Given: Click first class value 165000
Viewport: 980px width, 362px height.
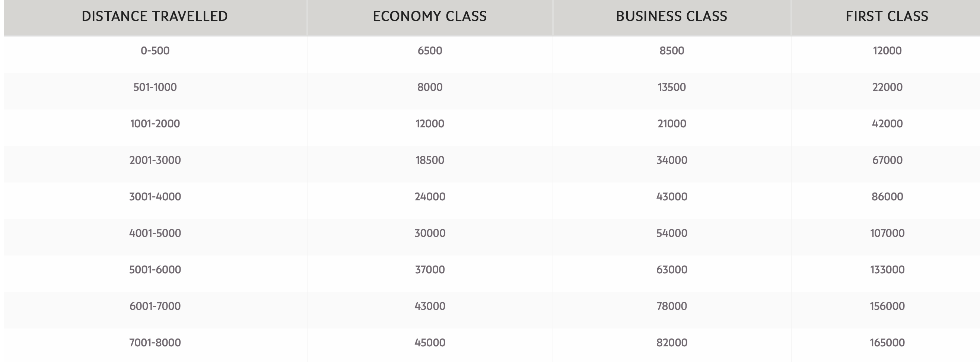Looking at the screenshot, I should [887, 343].
